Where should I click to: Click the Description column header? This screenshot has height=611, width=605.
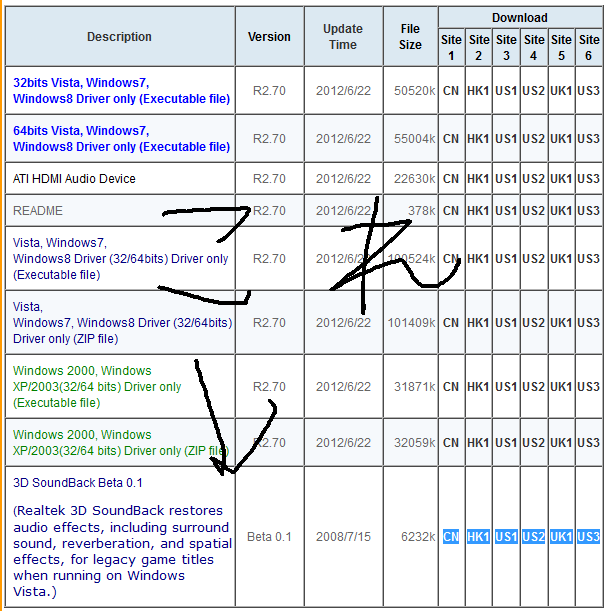click(119, 37)
